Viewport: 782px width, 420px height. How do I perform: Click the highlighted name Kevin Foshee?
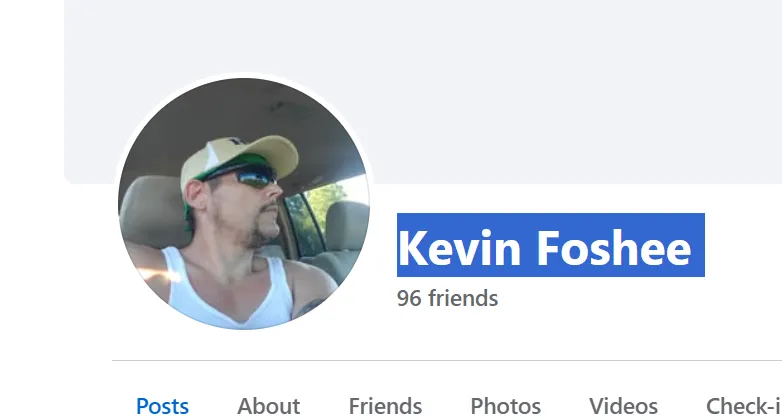click(x=551, y=245)
